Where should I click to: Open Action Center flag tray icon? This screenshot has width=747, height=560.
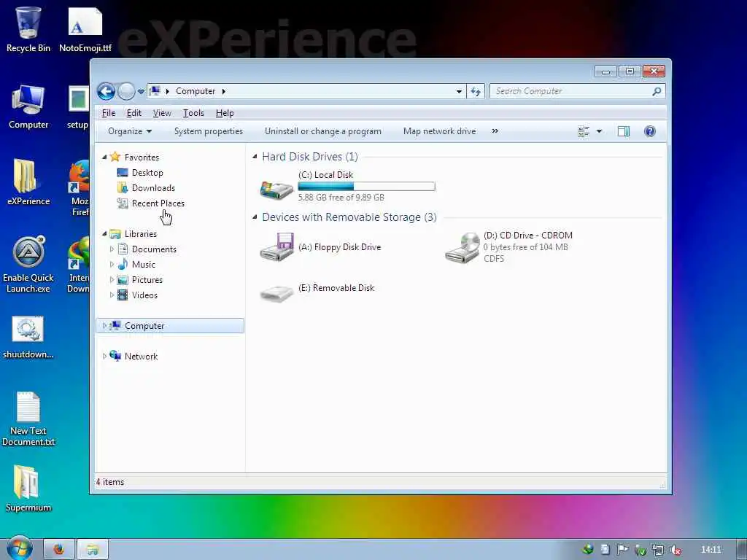click(622, 550)
